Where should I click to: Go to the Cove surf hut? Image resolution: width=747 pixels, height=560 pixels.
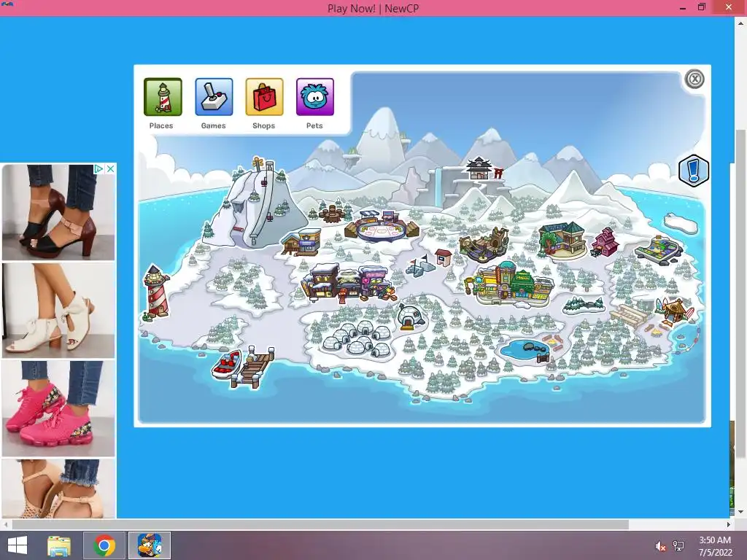[x=676, y=311]
